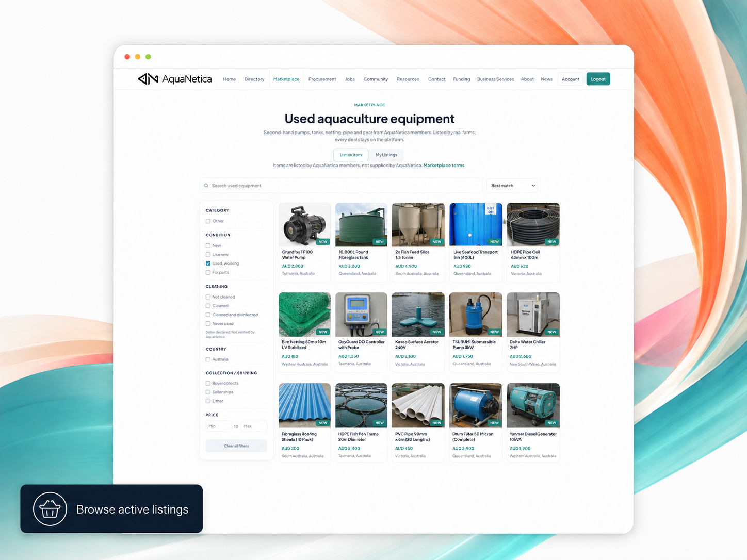Click the basket icon beside Browse active listings
The height and width of the screenshot is (560, 747).
click(50, 509)
